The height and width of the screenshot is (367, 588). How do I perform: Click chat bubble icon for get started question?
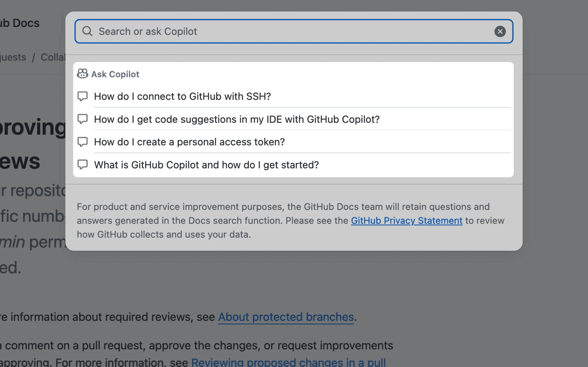(x=82, y=165)
